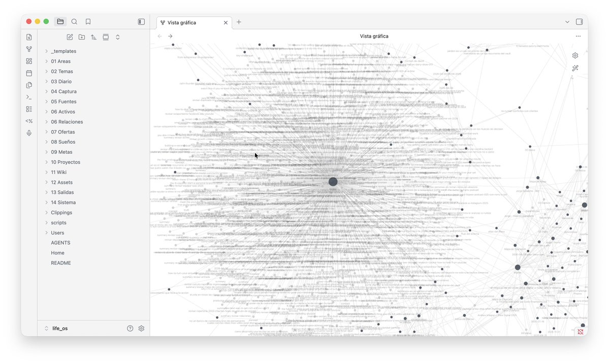Toggle the right sidebar panel
Image resolution: width=609 pixels, height=364 pixels.
point(580,22)
